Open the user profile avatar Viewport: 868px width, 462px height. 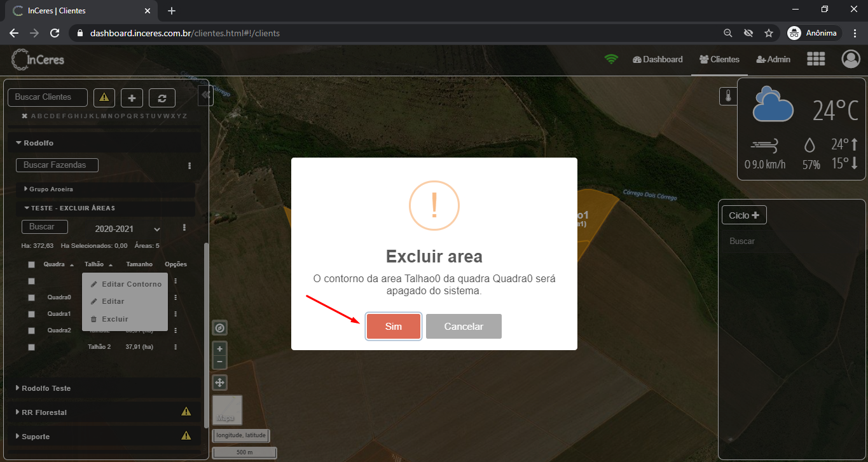click(850, 59)
